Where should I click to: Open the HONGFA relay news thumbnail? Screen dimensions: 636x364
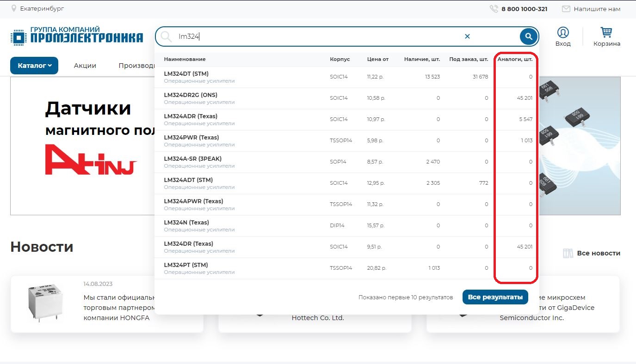[x=43, y=303]
